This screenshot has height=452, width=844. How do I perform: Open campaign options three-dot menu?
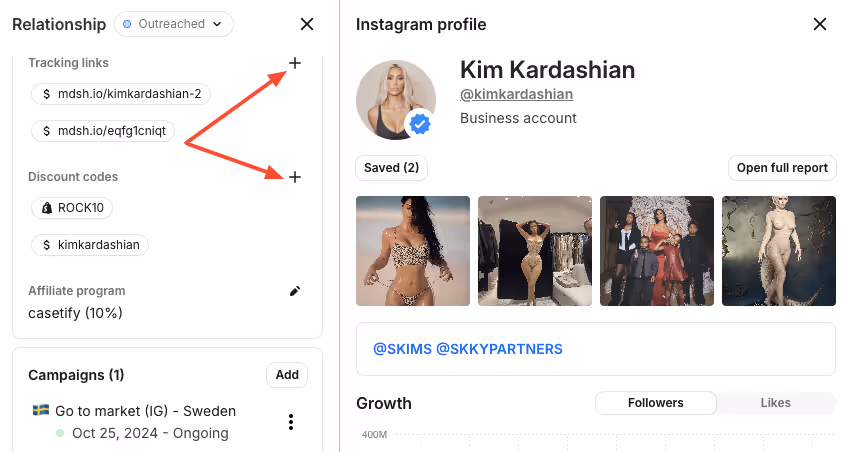click(x=291, y=422)
